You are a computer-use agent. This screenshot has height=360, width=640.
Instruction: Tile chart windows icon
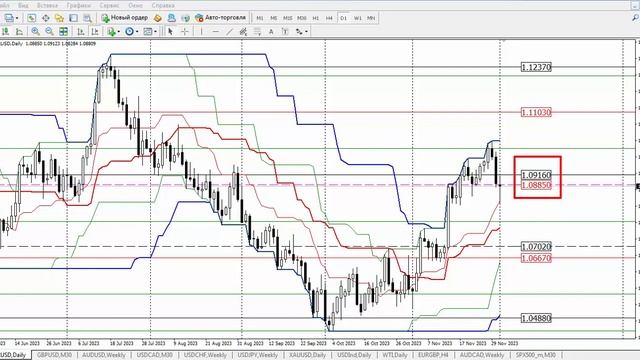(x=63, y=31)
